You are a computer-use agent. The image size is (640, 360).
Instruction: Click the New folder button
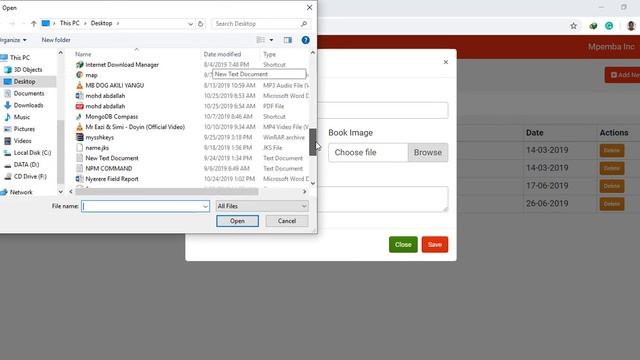coord(56,40)
